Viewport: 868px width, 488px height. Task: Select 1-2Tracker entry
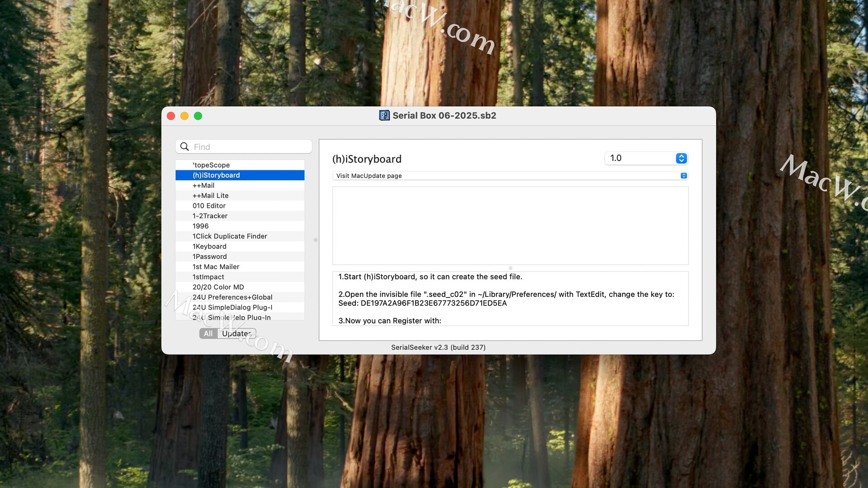pyautogui.click(x=240, y=216)
